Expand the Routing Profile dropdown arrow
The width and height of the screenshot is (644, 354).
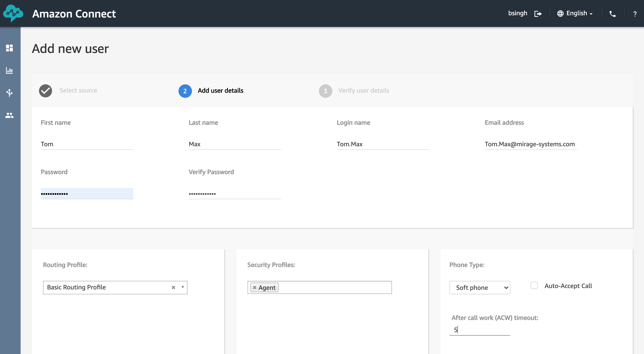tap(183, 287)
